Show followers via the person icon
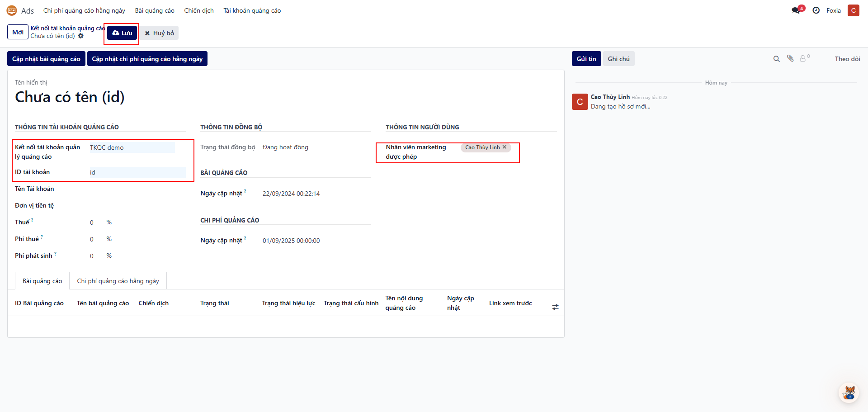The height and width of the screenshot is (412, 868). click(x=803, y=59)
